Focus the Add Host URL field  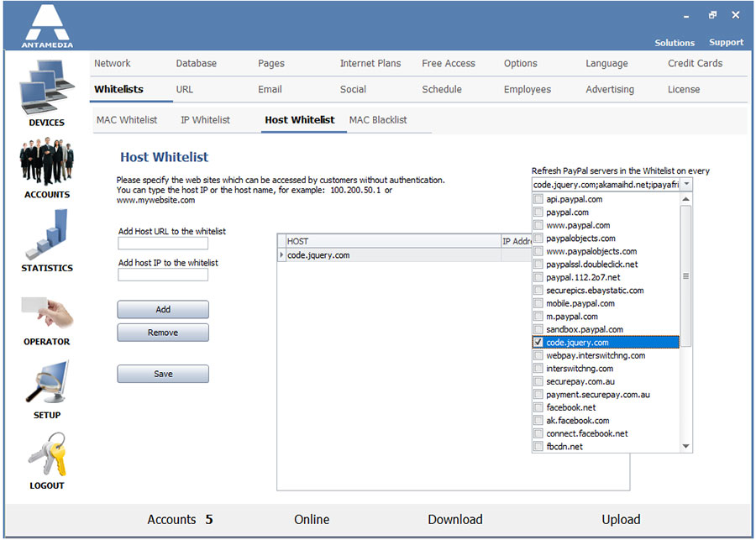163,243
